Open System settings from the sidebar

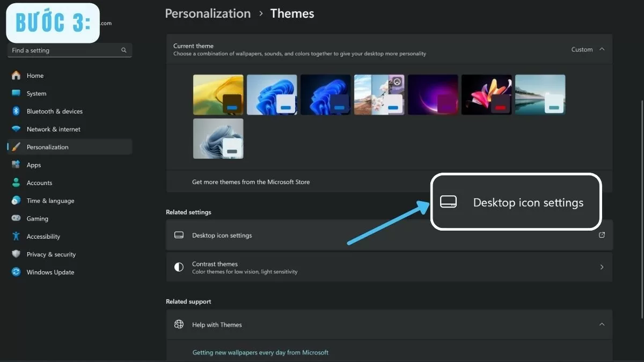[36, 93]
